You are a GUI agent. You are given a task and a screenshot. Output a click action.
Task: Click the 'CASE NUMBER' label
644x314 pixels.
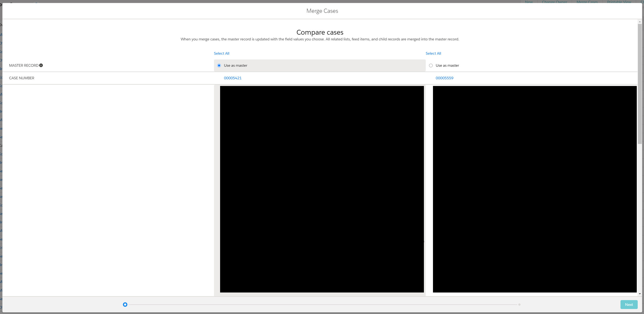[x=22, y=78]
